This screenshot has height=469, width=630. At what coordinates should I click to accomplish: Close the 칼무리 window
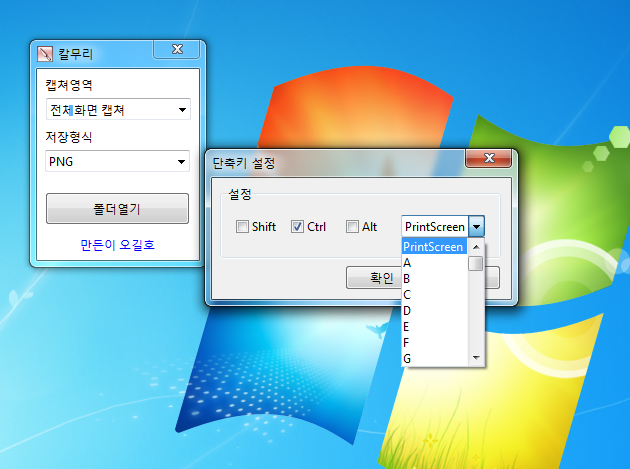[x=177, y=49]
